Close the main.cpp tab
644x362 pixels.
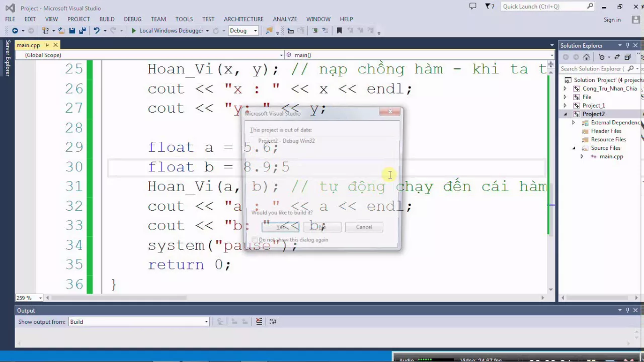click(56, 45)
